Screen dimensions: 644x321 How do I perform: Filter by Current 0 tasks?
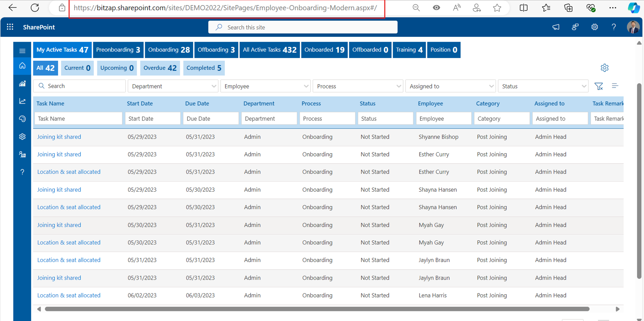(77, 68)
